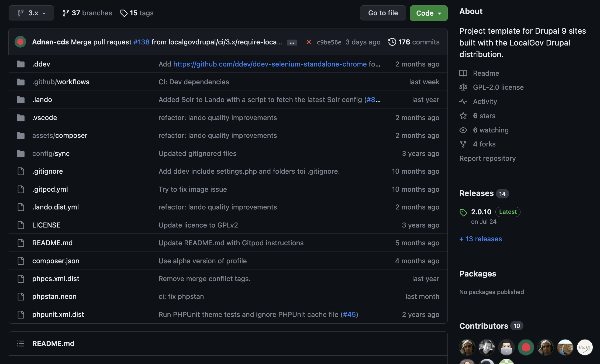Open commit message 'CI: Dev dependencies'
This screenshot has width=600, height=364.
point(194,82)
